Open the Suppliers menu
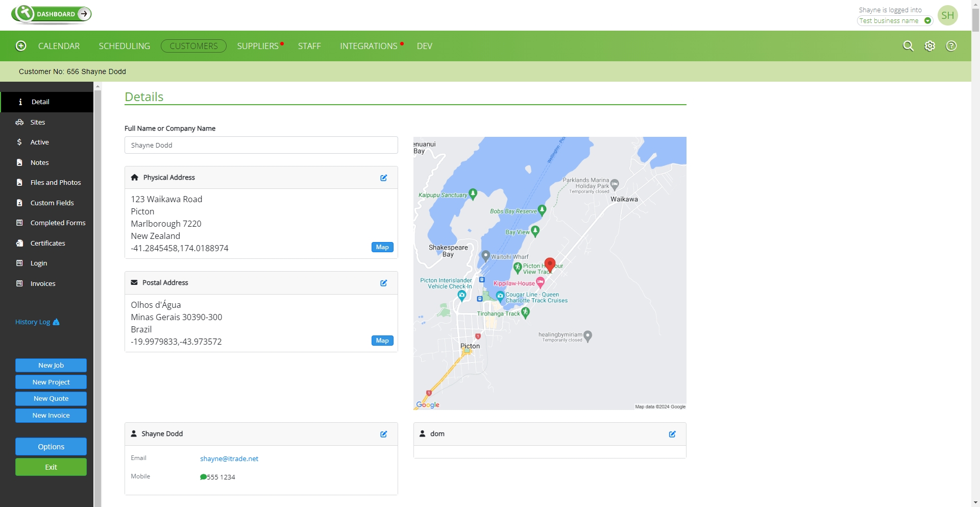 [257, 45]
